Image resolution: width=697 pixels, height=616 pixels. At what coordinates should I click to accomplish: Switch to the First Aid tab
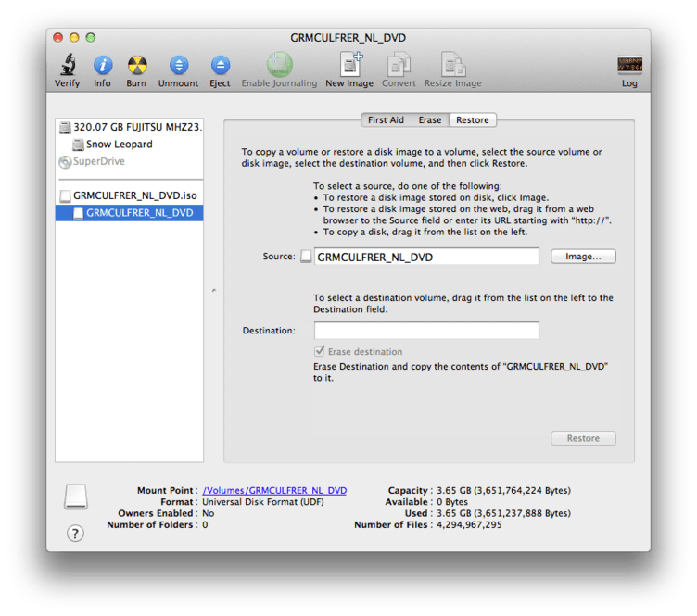point(386,119)
